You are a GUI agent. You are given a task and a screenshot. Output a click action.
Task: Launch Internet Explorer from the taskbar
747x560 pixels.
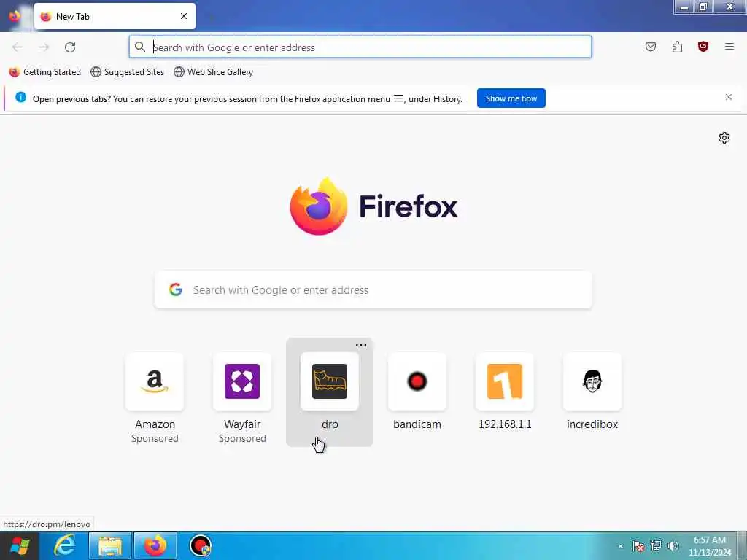coord(65,545)
